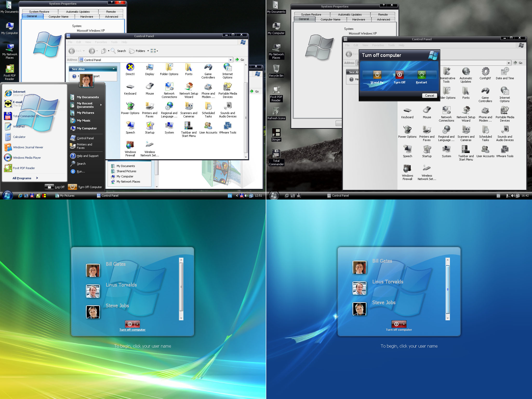Open Recycle Bin on right desktop
Screen dimensions: 532x399
click(276, 71)
